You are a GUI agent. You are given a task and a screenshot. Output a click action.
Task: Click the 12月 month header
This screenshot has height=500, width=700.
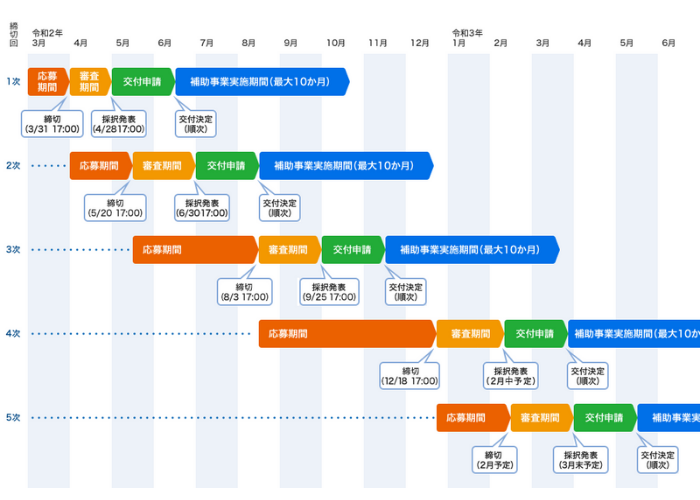point(419,43)
